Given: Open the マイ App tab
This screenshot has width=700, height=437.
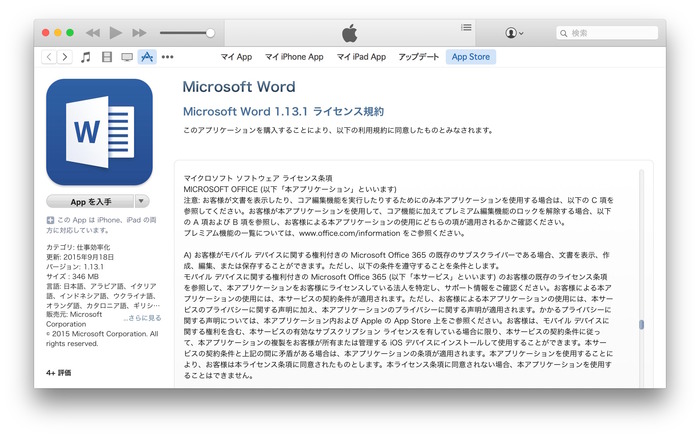Looking at the screenshot, I should coord(236,57).
